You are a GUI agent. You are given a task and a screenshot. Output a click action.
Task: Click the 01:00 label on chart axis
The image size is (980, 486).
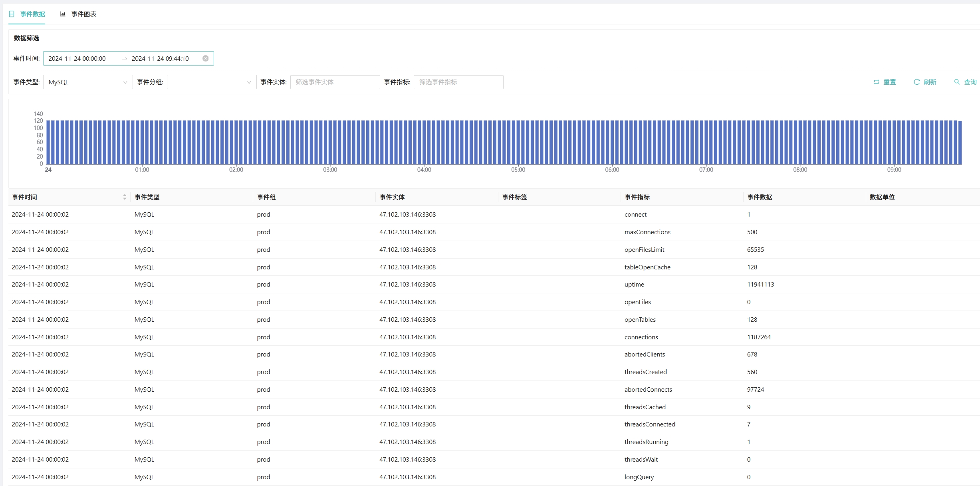tap(142, 170)
